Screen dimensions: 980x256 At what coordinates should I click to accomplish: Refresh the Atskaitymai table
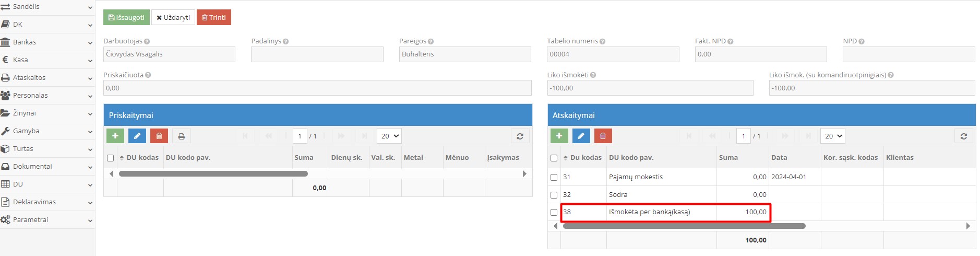[964, 136]
